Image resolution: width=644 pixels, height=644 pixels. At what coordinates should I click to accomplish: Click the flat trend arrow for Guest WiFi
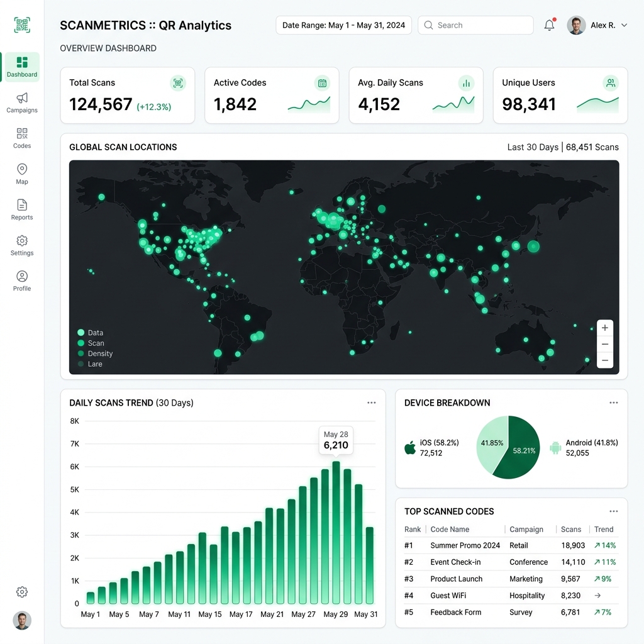pos(597,596)
